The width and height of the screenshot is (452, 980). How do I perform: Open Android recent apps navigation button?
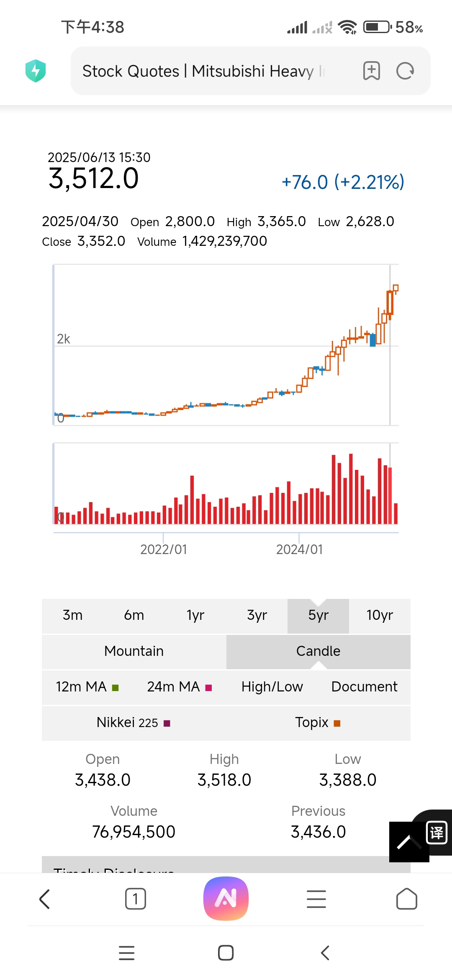point(127,953)
